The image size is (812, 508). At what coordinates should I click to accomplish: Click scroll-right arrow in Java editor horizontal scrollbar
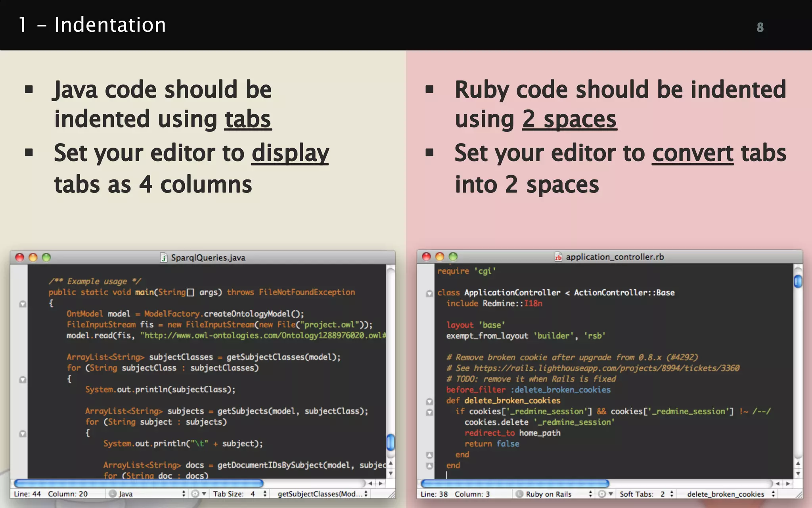[x=381, y=483]
